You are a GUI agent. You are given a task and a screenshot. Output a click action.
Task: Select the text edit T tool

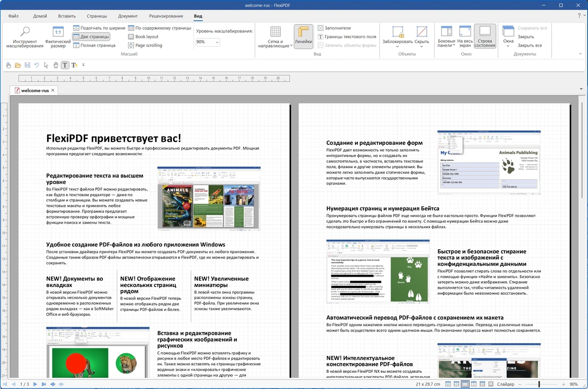[65, 65]
